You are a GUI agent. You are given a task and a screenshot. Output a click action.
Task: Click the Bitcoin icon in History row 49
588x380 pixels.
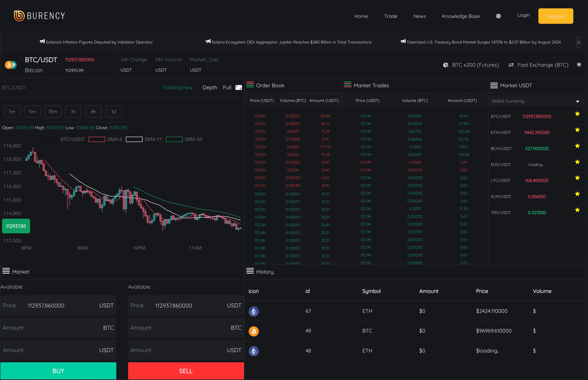254,331
